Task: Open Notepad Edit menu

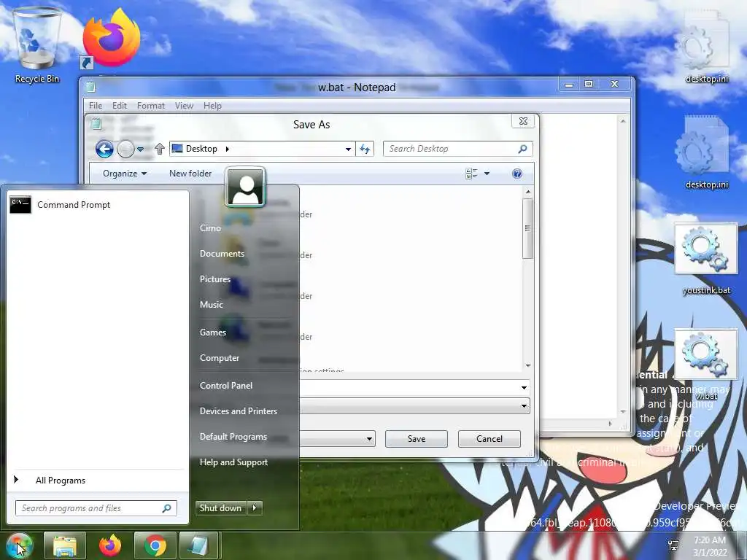Action: pos(119,106)
